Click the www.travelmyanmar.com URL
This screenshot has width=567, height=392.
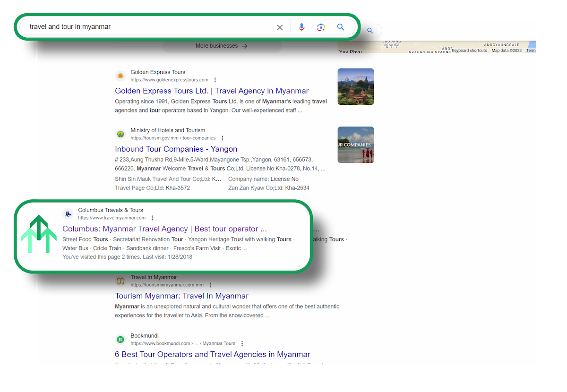[x=112, y=218]
